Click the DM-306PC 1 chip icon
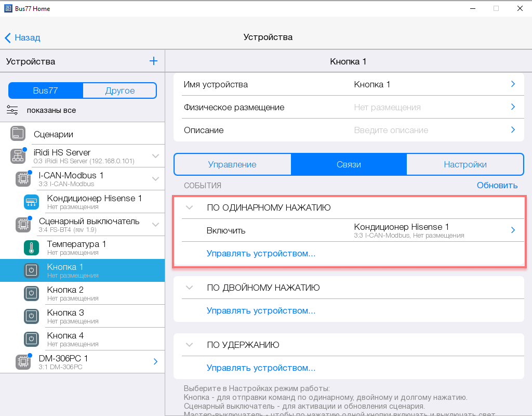 [22, 362]
